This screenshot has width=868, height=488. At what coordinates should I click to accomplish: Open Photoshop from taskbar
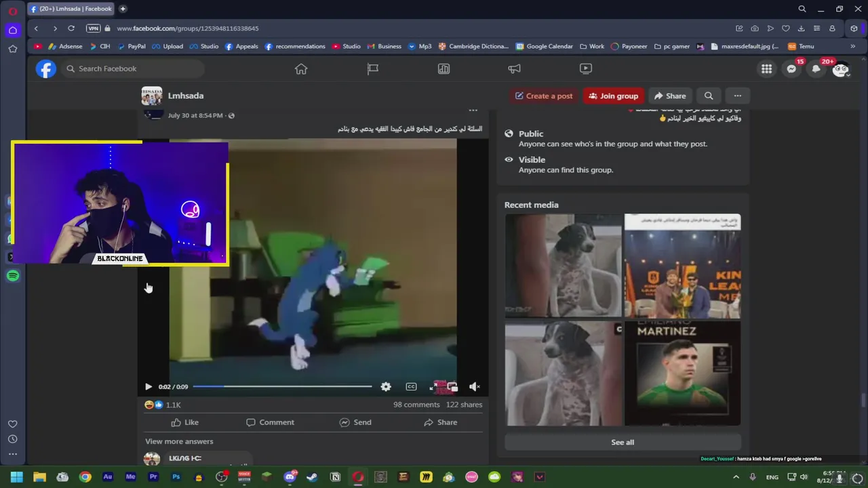pos(176,477)
